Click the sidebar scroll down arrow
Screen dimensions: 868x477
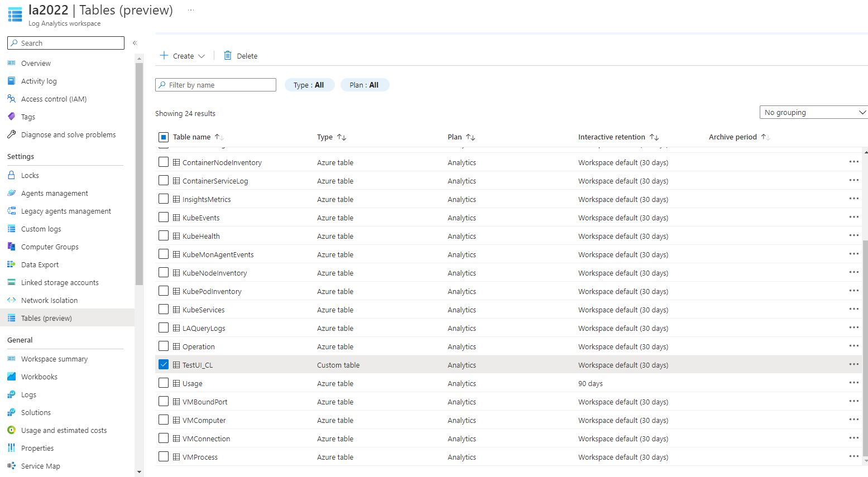(x=139, y=473)
